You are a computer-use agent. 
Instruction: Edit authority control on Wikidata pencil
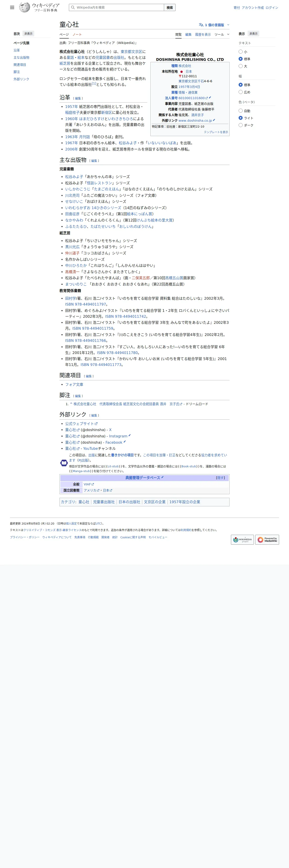(162, 477)
